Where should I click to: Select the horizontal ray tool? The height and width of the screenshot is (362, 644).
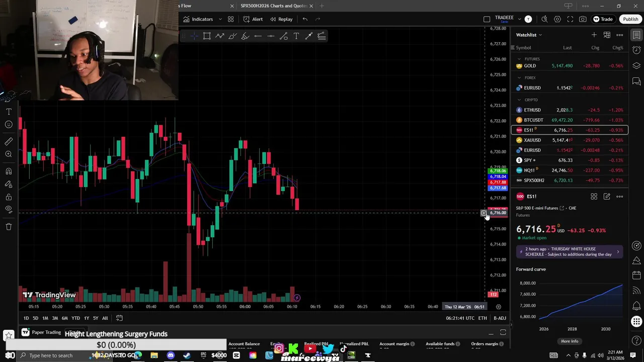tap(258, 36)
